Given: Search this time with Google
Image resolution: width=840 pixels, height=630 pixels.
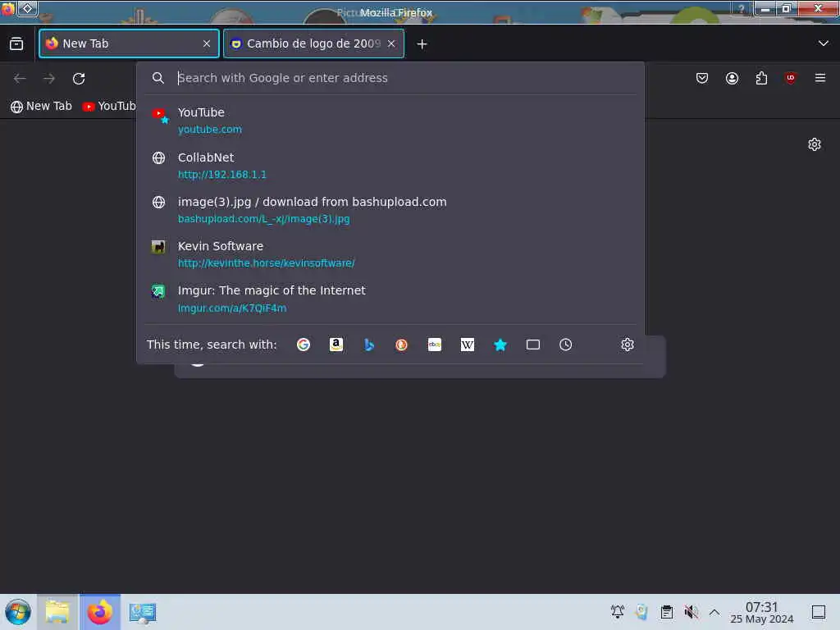Looking at the screenshot, I should (304, 345).
